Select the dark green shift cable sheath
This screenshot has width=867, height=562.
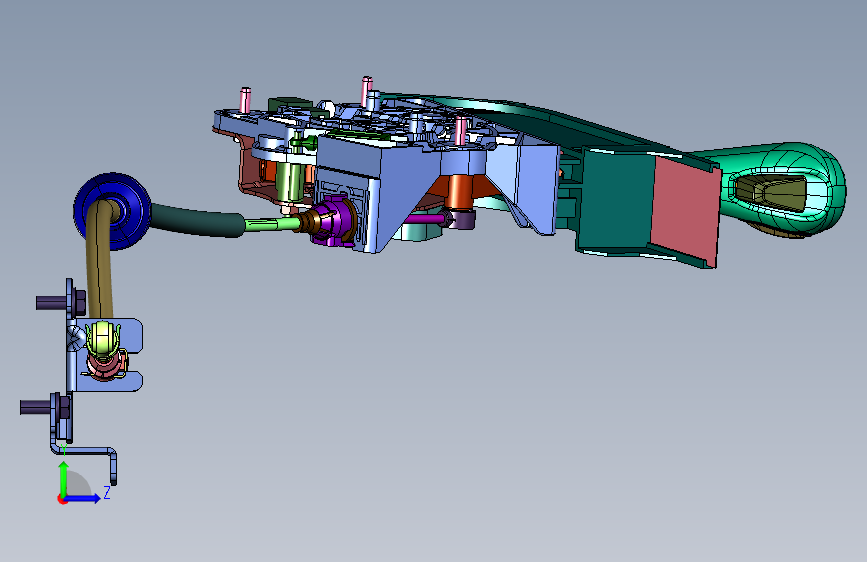tap(196, 221)
